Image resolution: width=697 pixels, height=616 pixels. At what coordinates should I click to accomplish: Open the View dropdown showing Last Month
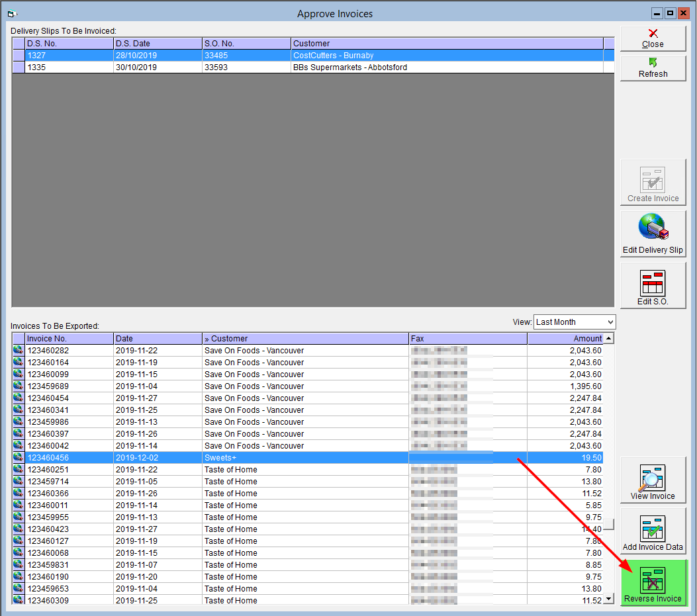click(575, 322)
